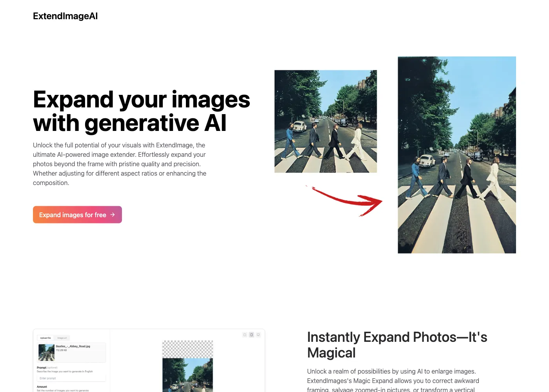The height and width of the screenshot is (392, 549).
Task: Select the portrait aspect ratio icon
Action: pos(251,335)
